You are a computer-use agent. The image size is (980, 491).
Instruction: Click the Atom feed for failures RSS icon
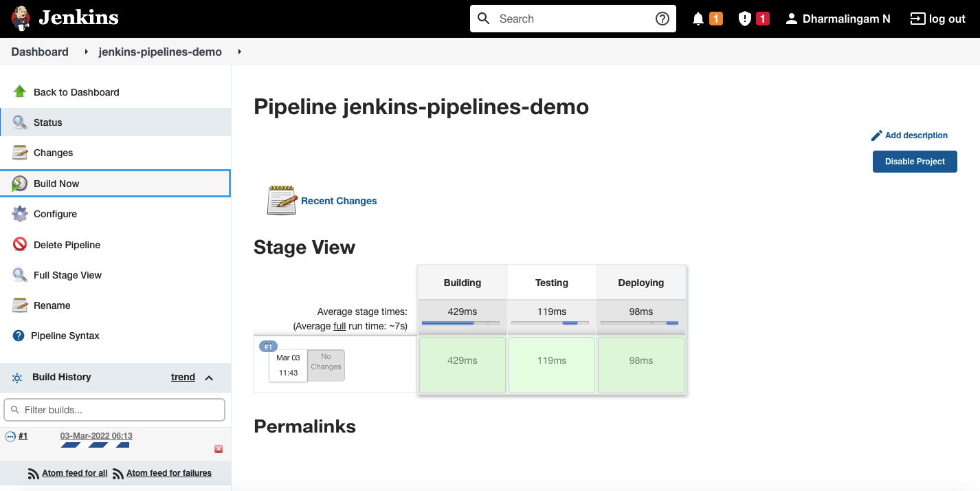coord(118,473)
